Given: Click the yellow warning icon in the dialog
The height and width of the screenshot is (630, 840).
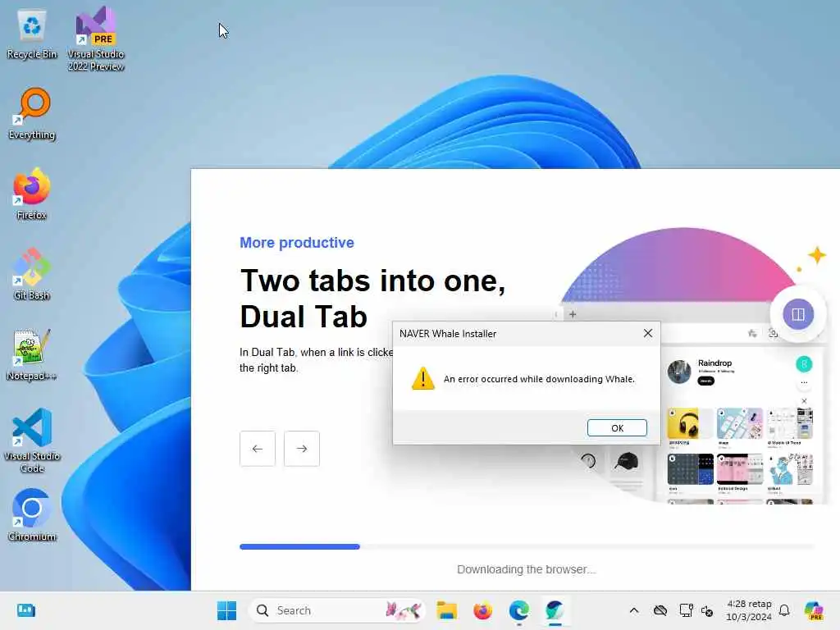Looking at the screenshot, I should pyautogui.click(x=423, y=379).
